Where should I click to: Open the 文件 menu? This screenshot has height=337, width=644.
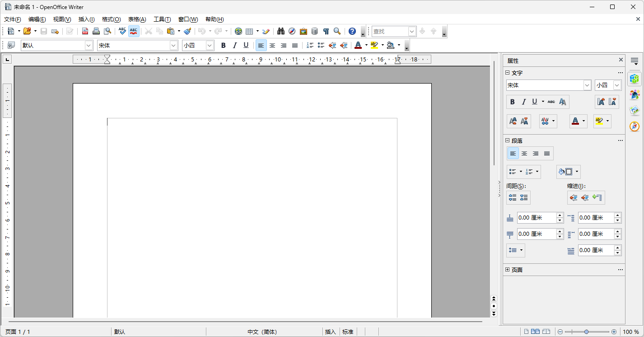[x=13, y=19]
